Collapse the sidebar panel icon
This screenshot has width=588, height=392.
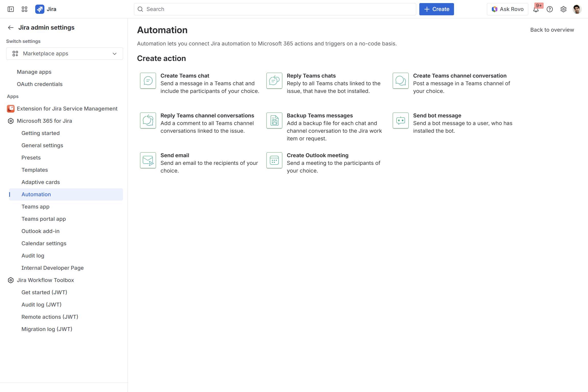[x=11, y=9]
